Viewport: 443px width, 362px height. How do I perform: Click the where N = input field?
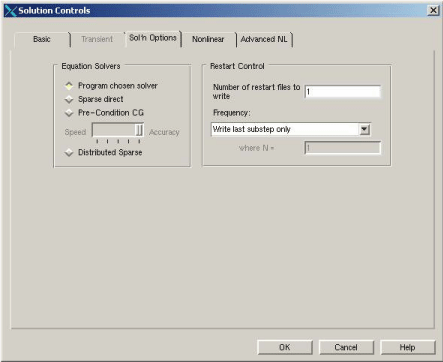pos(343,148)
